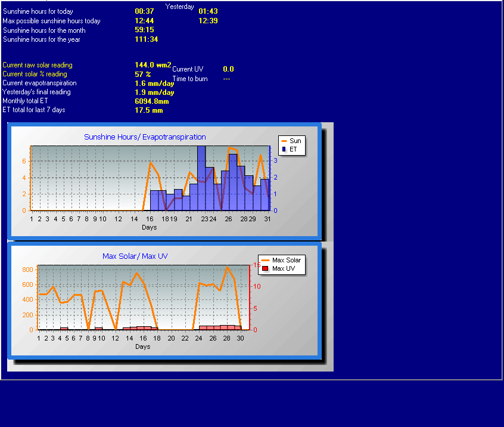Click the 6094.8mm monthly total ET value
The height and width of the screenshot is (427, 504).
[153, 101]
